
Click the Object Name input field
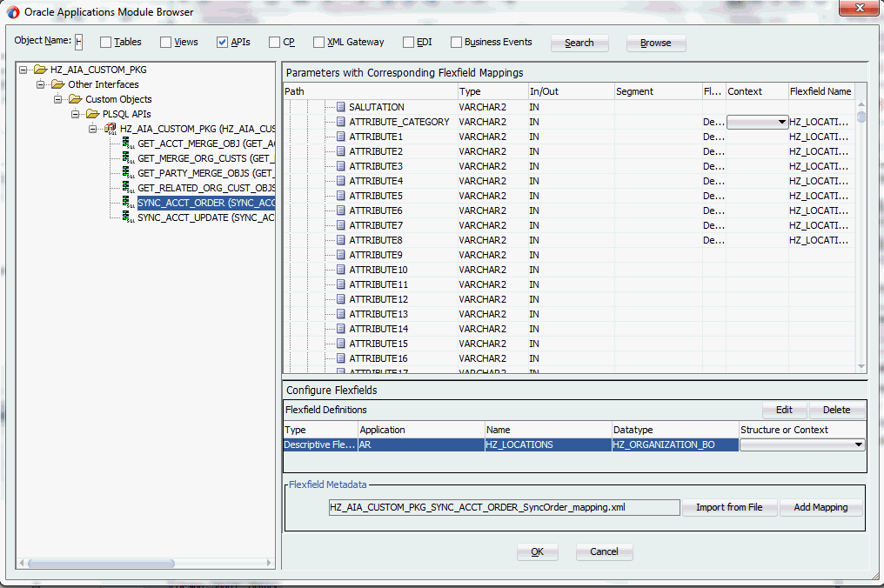[x=79, y=42]
